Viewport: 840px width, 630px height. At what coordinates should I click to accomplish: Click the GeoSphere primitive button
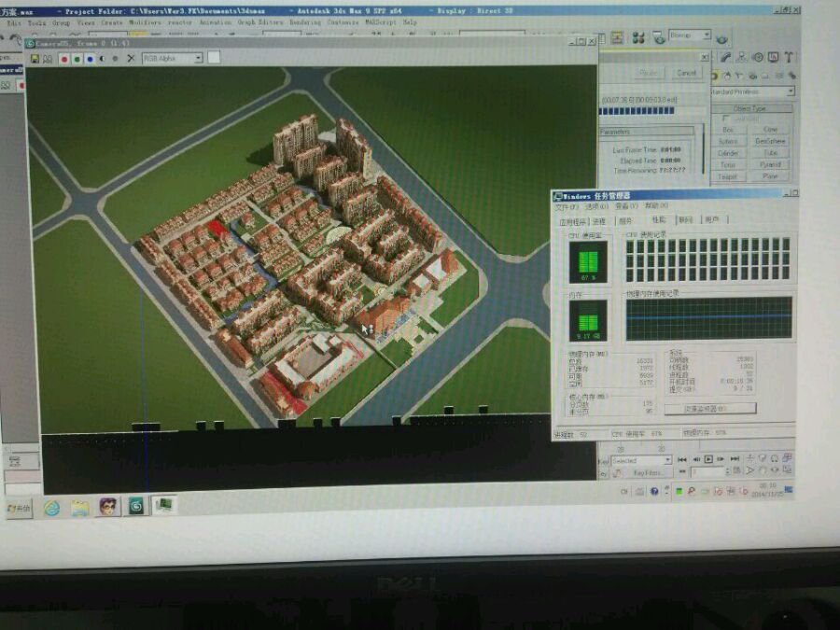(770, 142)
